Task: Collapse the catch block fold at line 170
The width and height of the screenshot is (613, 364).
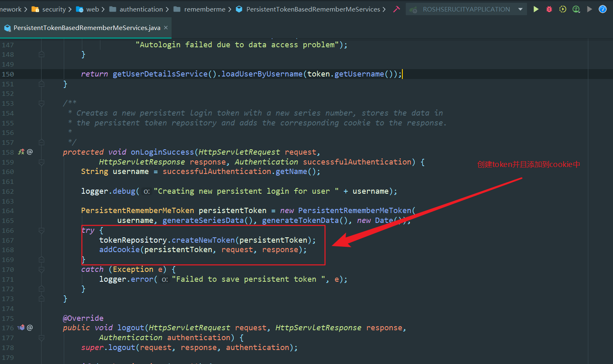Action: point(42,269)
